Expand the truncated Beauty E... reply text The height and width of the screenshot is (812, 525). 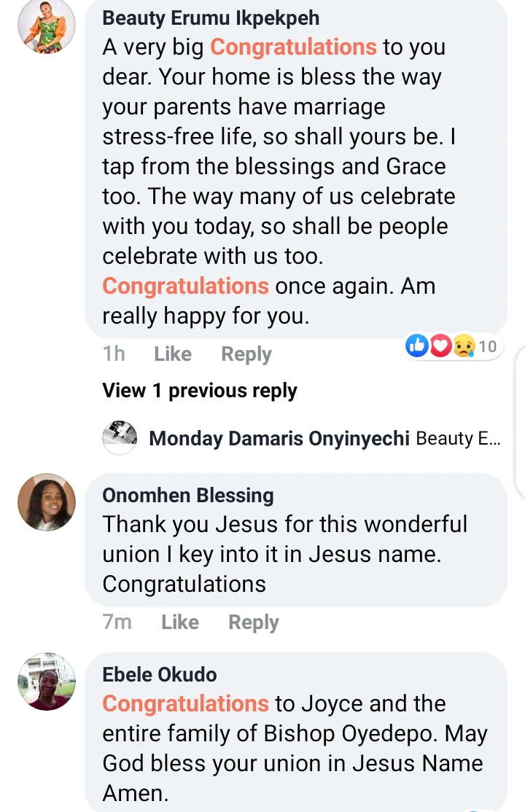point(458,439)
